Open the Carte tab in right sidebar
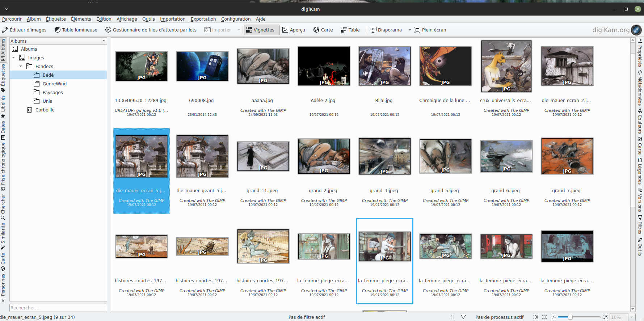The height and width of the screenshot is (321, 644). [x=640, y=146]
